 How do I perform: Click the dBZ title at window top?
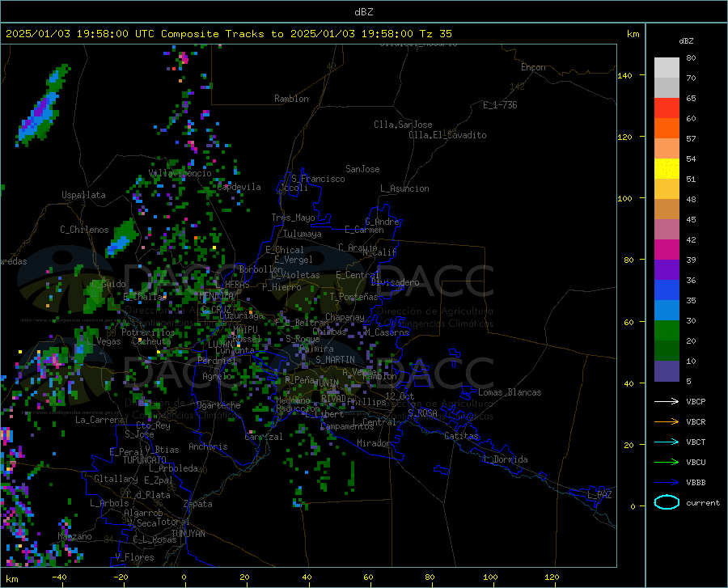(363, 12)
